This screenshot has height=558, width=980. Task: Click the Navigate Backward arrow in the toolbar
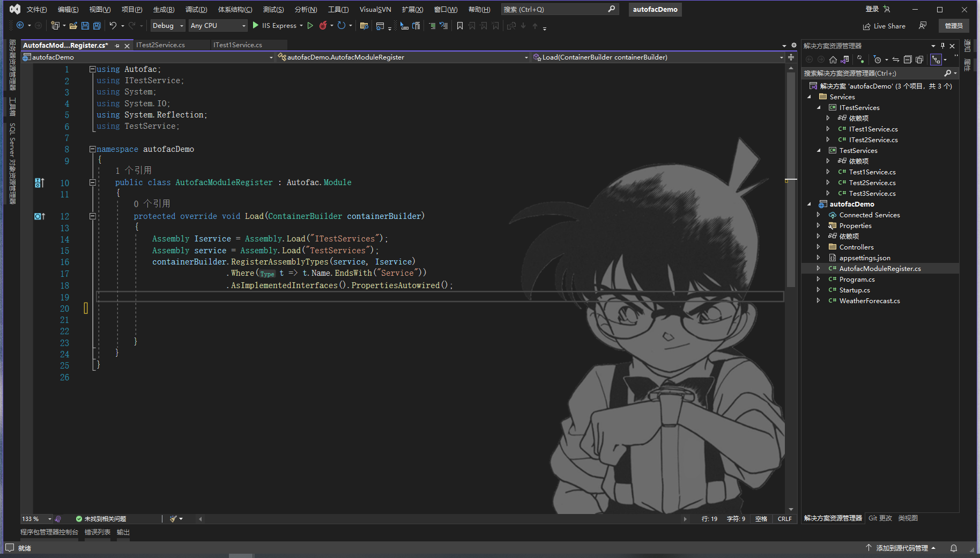(20, 25)
